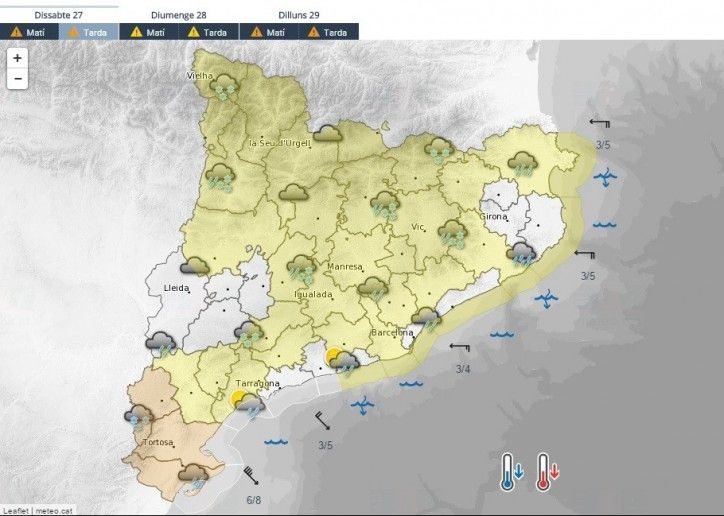Screen dimensions: 724x516
Task: Select Diumenge 28 Matí tab
Action: tap(149, 32)
